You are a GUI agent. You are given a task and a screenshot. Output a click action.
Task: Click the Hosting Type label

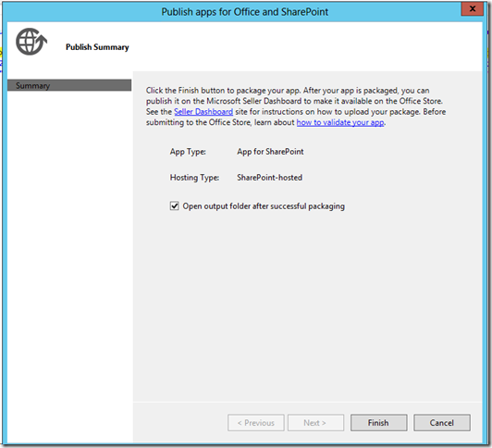pyautogui.click(x=194, y=178)
